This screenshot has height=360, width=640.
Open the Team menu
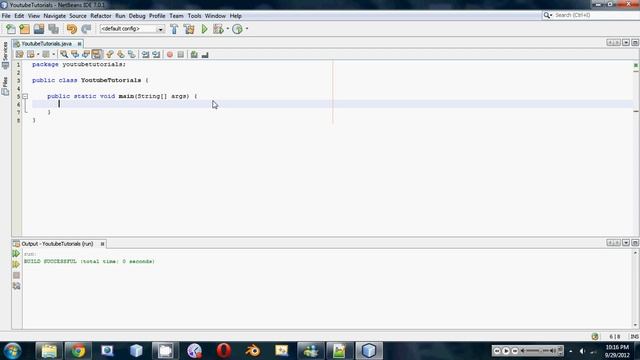click(176, 16)
